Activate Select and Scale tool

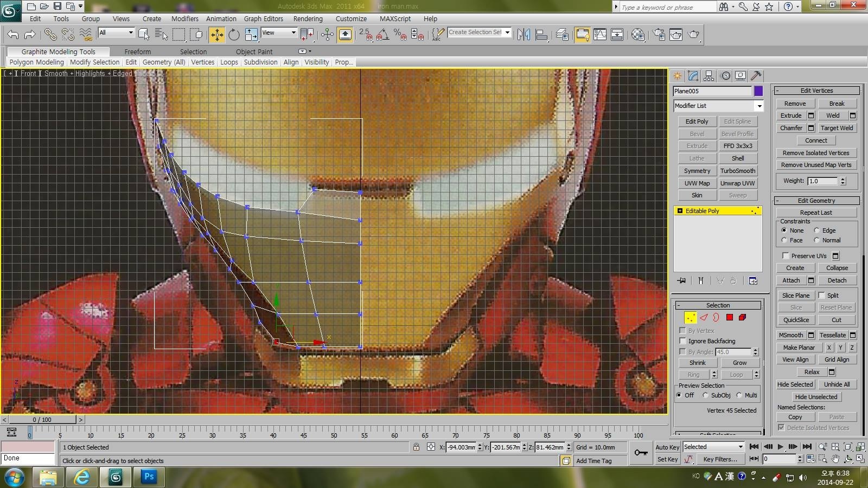point(251,35)
